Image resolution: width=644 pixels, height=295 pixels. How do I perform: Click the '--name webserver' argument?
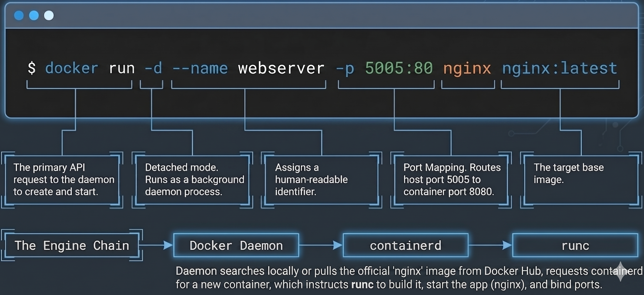click(249, 68)
